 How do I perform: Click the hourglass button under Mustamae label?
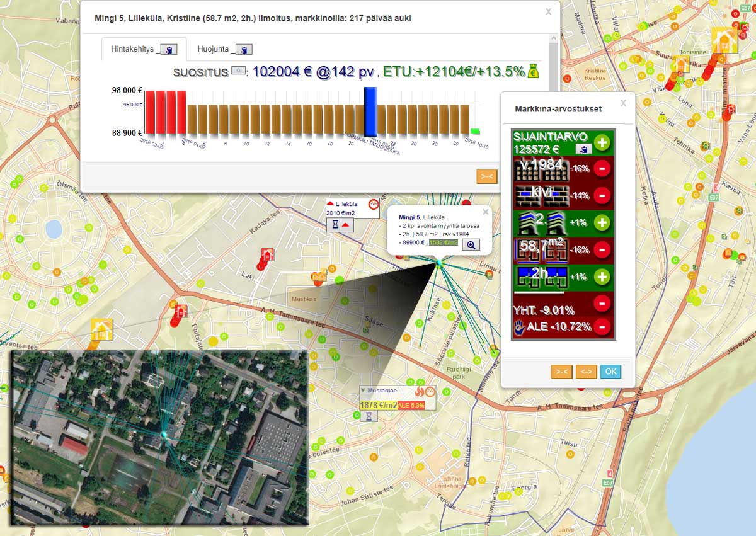[x=369, y=416]
